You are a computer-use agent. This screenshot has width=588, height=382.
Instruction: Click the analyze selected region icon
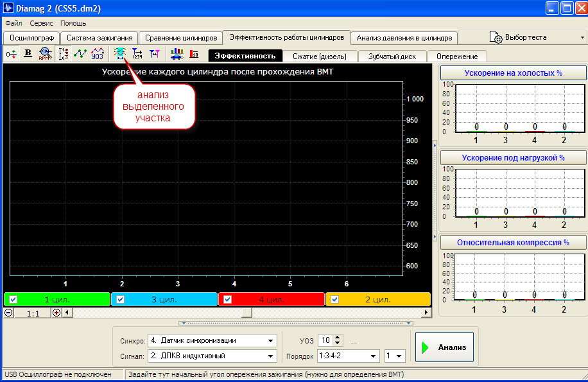[120, 54]
